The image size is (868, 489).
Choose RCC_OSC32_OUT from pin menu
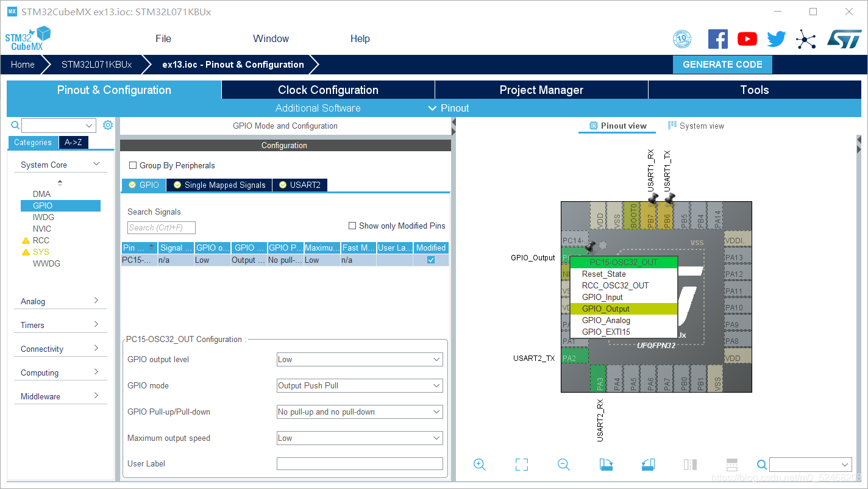pos(623,285)
